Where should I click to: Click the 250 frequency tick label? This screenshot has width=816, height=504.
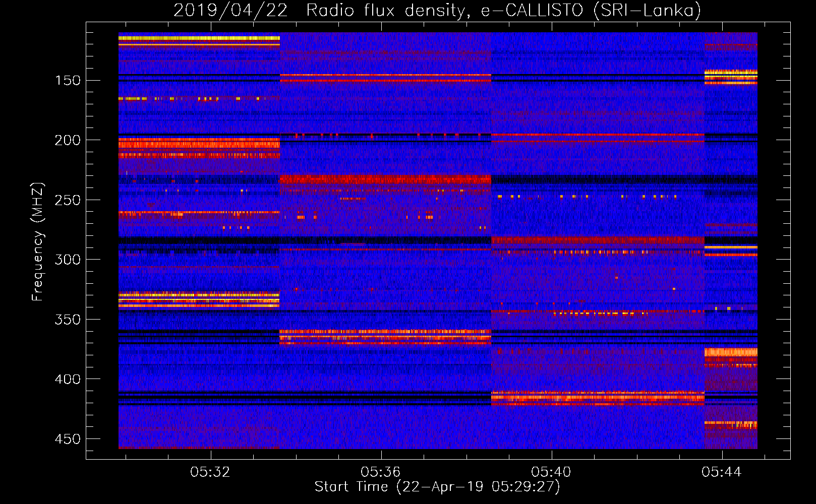click(67, 200)
